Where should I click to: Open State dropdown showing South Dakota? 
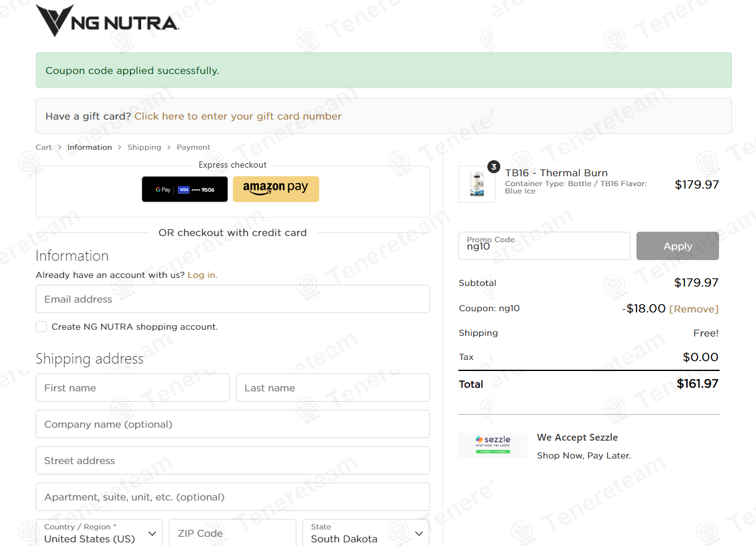tap(366, 533)
